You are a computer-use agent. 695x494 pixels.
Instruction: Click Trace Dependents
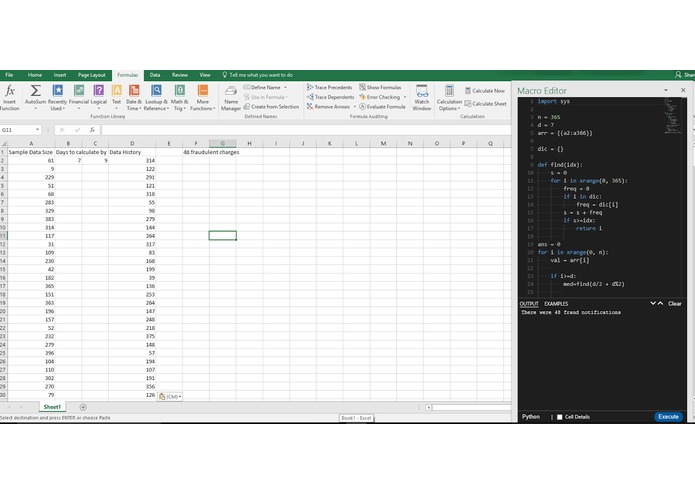[330, 97]
